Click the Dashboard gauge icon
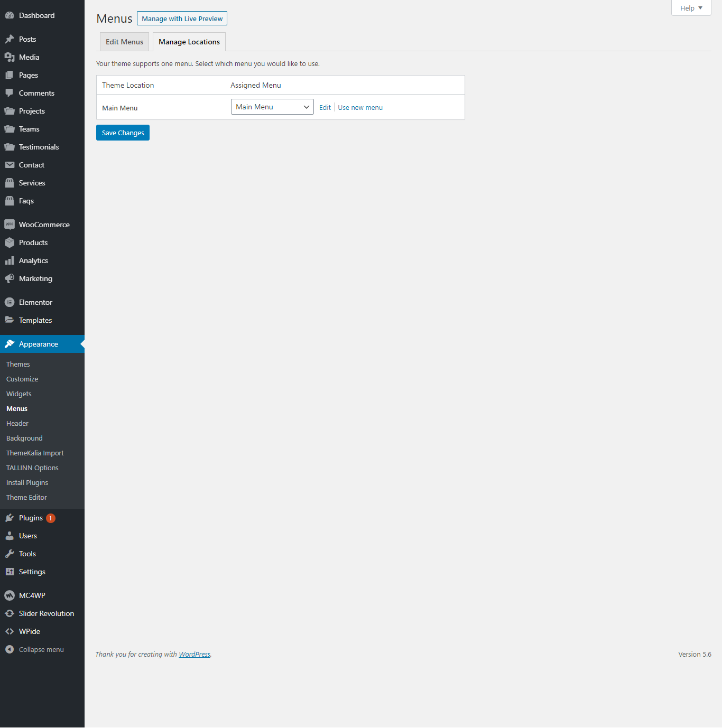 point(10,15)
